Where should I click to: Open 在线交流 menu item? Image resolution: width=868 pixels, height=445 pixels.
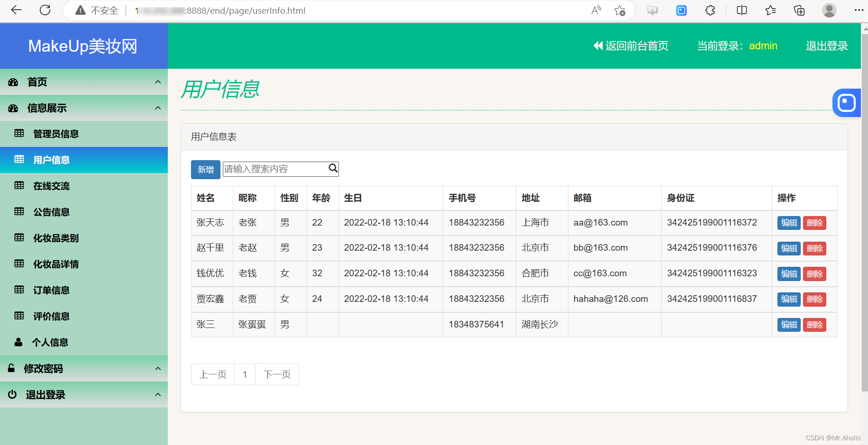[84, 186]
